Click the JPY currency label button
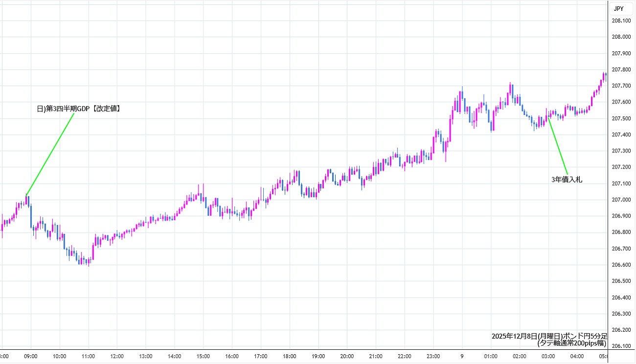The image size is (636, 364). tap(618, 8)
